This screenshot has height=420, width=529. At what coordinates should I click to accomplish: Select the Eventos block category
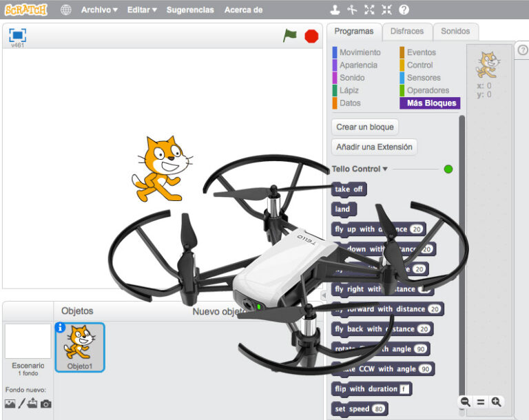[x=418, y=52]
